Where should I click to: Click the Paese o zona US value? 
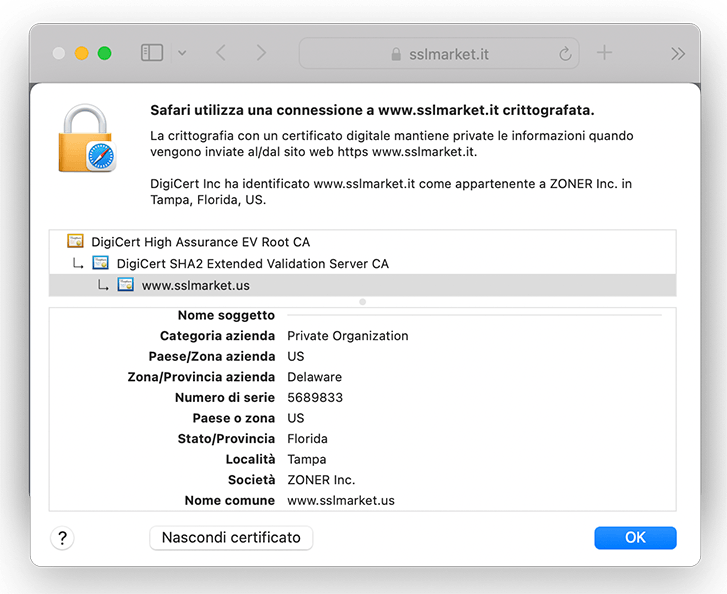coord(296,418)
